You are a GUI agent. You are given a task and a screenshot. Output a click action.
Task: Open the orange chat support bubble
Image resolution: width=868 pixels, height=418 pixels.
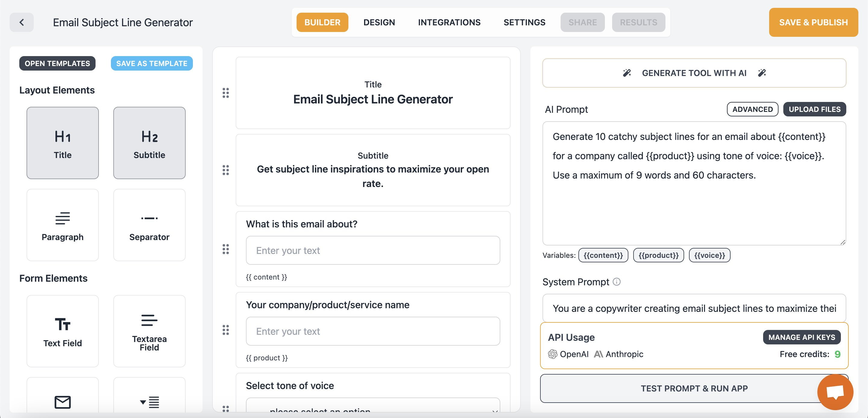835,392
